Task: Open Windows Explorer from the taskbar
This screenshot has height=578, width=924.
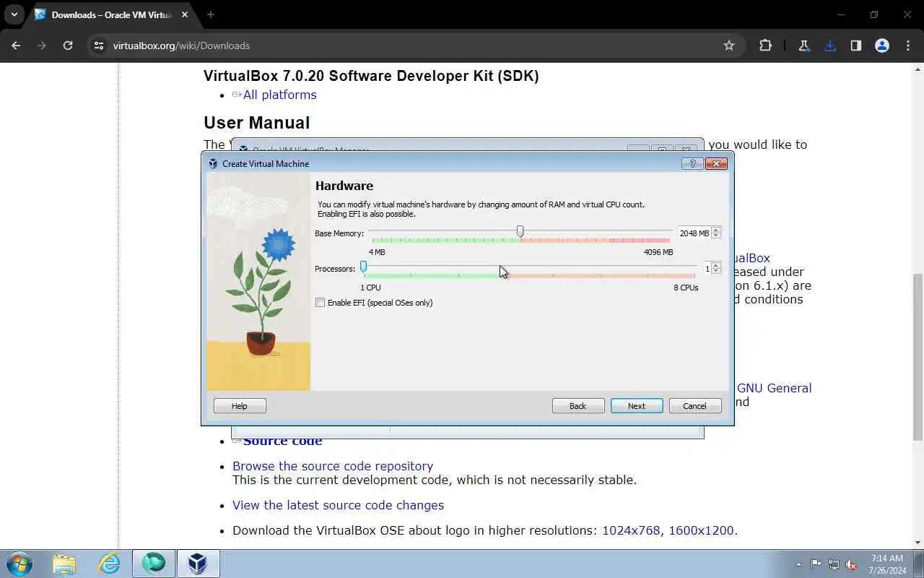Action: pyautogui.click(x=64, y=564)
